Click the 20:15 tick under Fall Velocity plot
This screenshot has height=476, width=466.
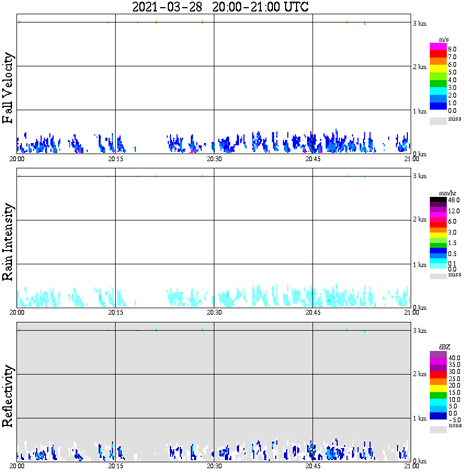[x=115, y=159]
